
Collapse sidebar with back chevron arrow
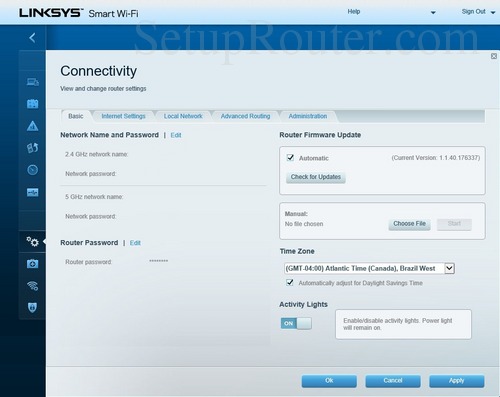[x=32, y=38]
